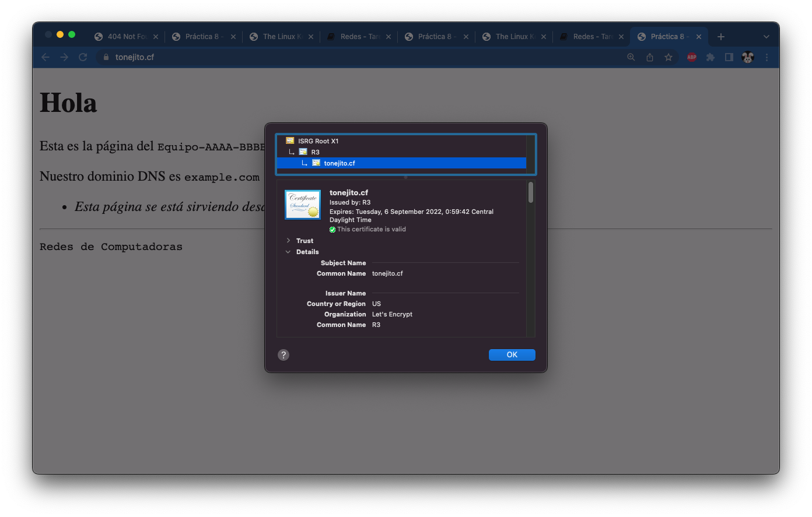The height and width of the screenshot is (517, 812).
Task: Click the lock icon beside tonejito.cf URL
Action: [x=106, y=57]
